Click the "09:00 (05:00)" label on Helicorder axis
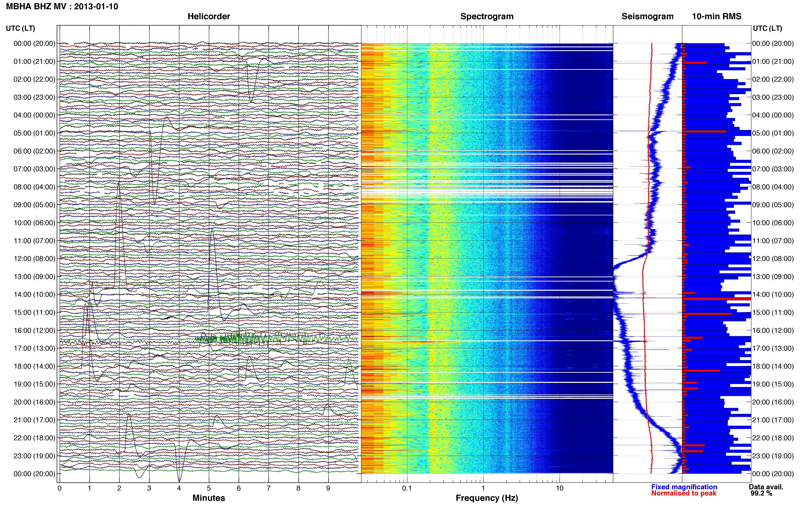812x508 pixels. [x=34, y=205]
